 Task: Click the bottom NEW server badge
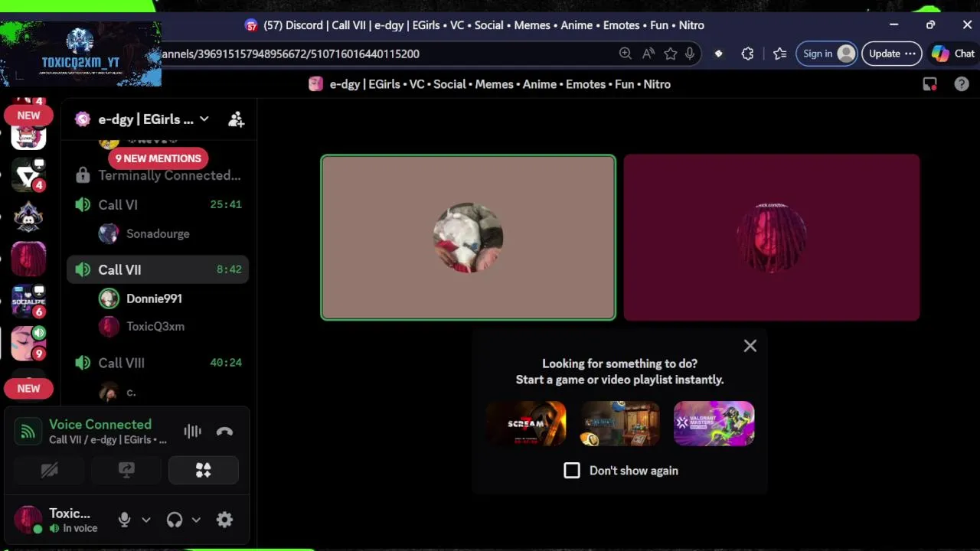point(28,389)
